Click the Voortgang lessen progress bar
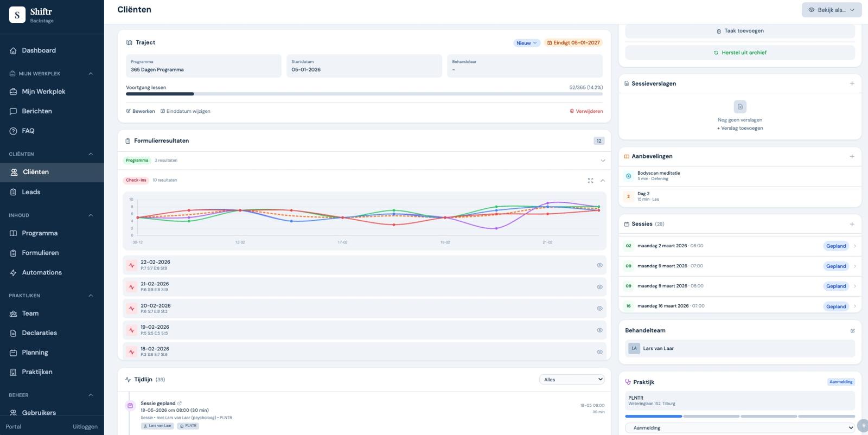Viewport: 868px width, 435px height. click(x=364, y=94)
